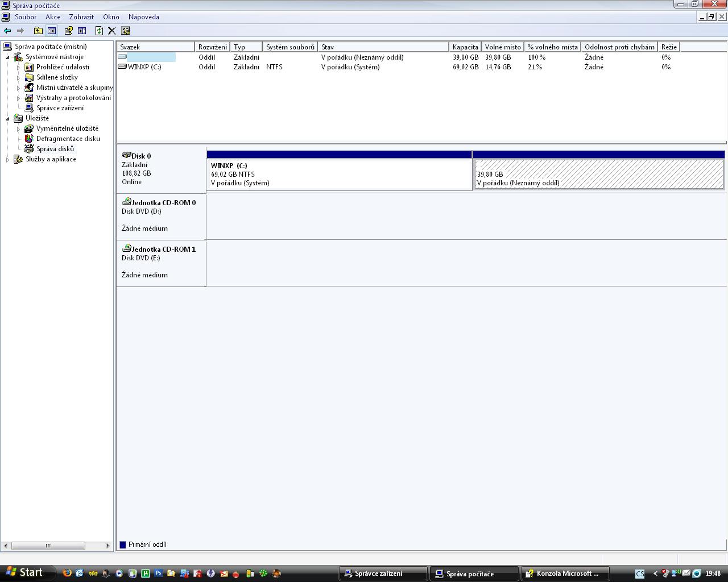Sort volumes by the Svazek column header

pyautogui.click(x=156, y=47)
